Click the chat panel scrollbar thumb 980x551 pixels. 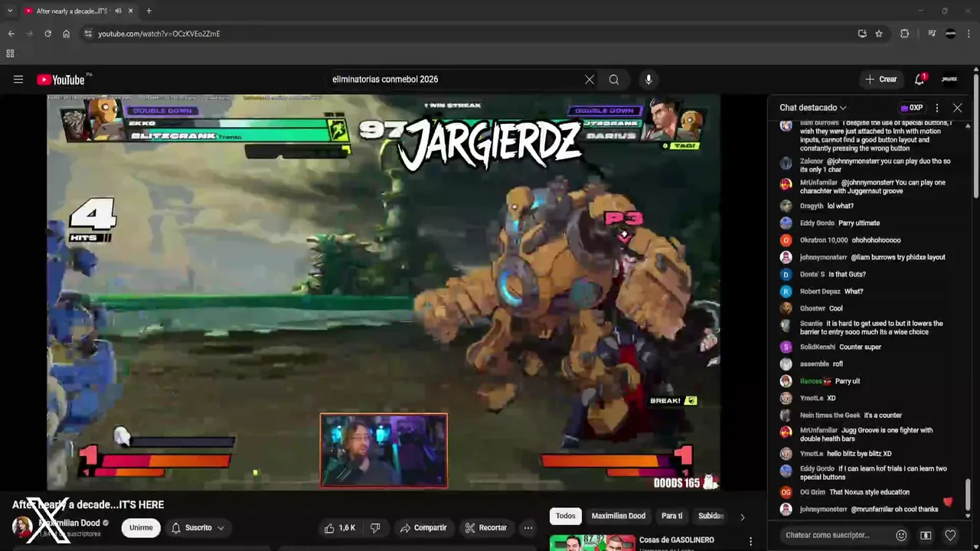coord(968,494)
